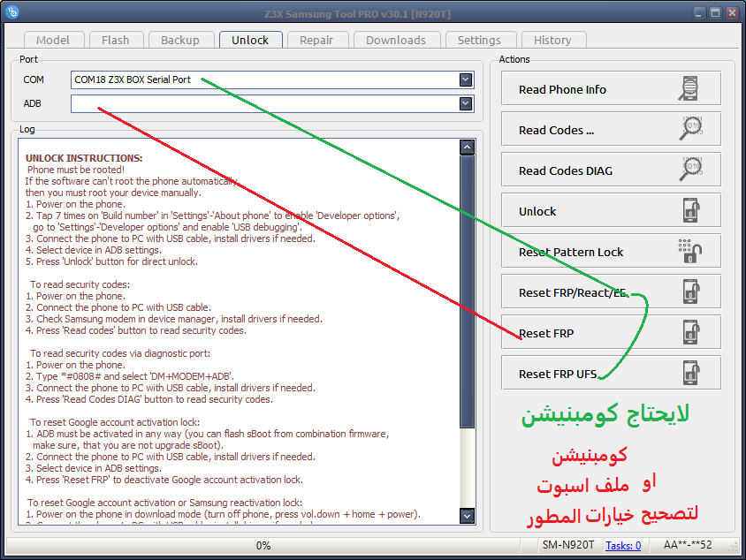Click '5. Press 'Unlock' button for direct unlock.' line
This screenshot has height=560, width=746.
point(111,261)
